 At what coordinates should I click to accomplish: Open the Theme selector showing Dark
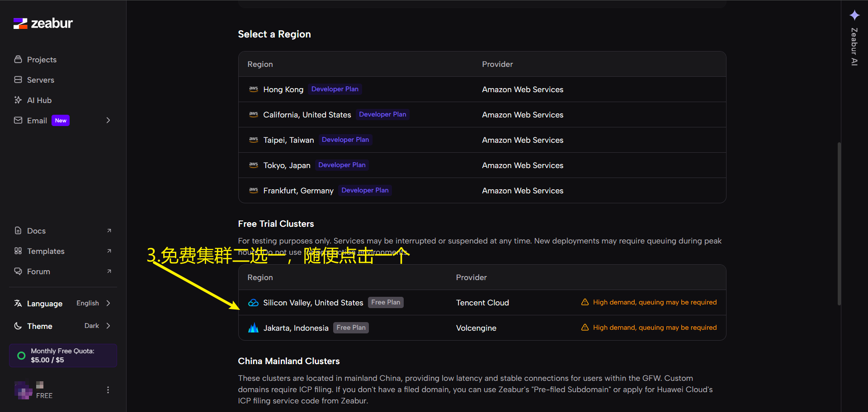(x=63, y=326)
